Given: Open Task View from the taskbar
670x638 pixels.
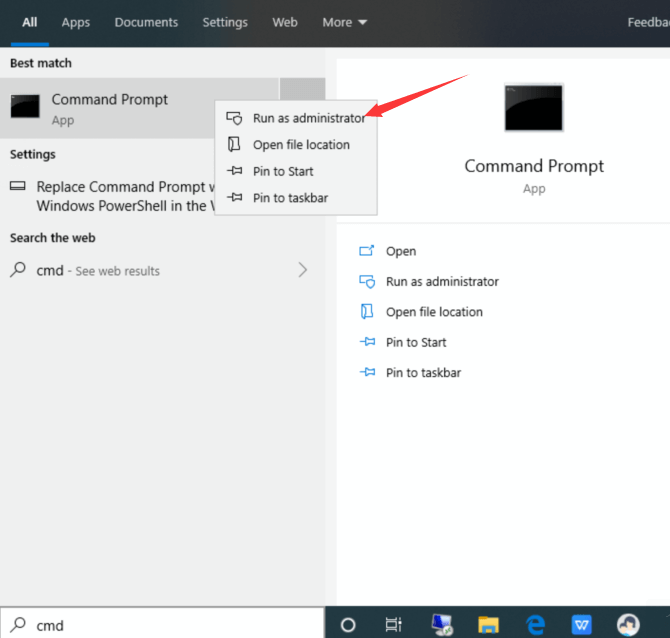Looking at the screenshot, I should 394,624.
